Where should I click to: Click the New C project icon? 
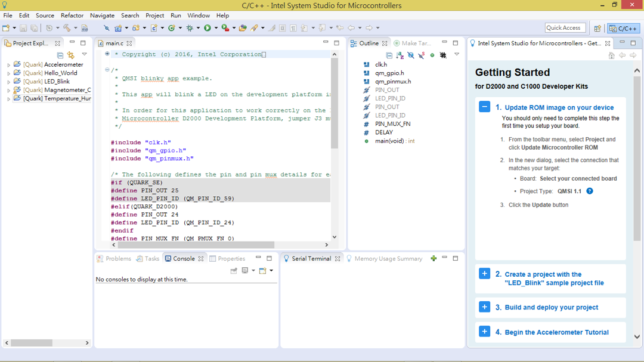click(x=118, y=28)
